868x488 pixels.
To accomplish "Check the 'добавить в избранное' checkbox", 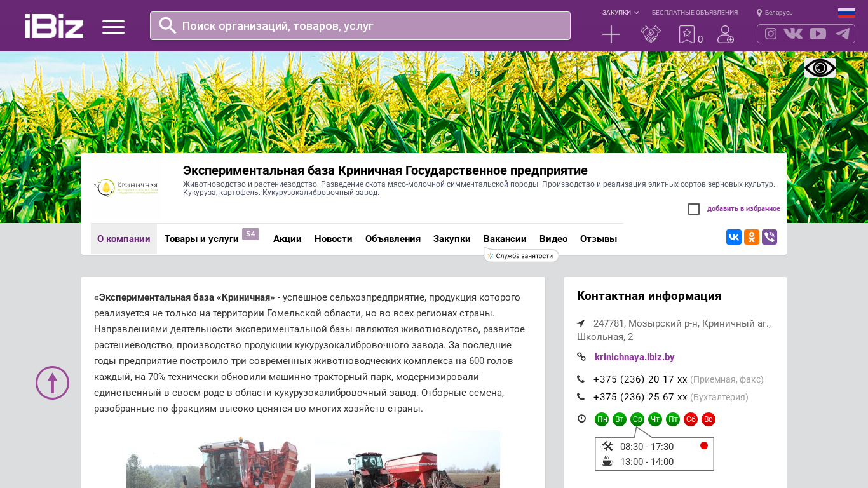I will pos(694,209).
